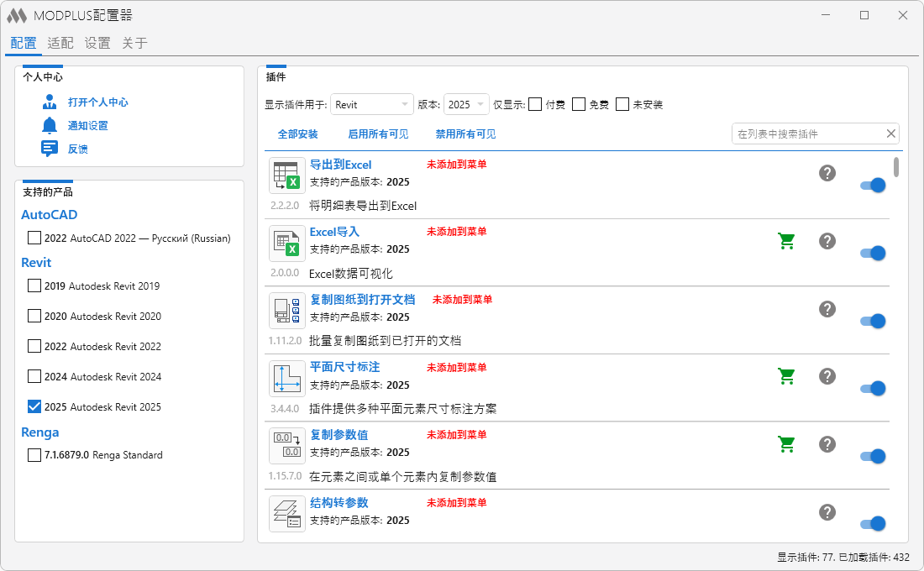The width and height of the screenshot is (924, 571).
Task: Open help for 结构转参数 plugin
Action: click(827, 512)
